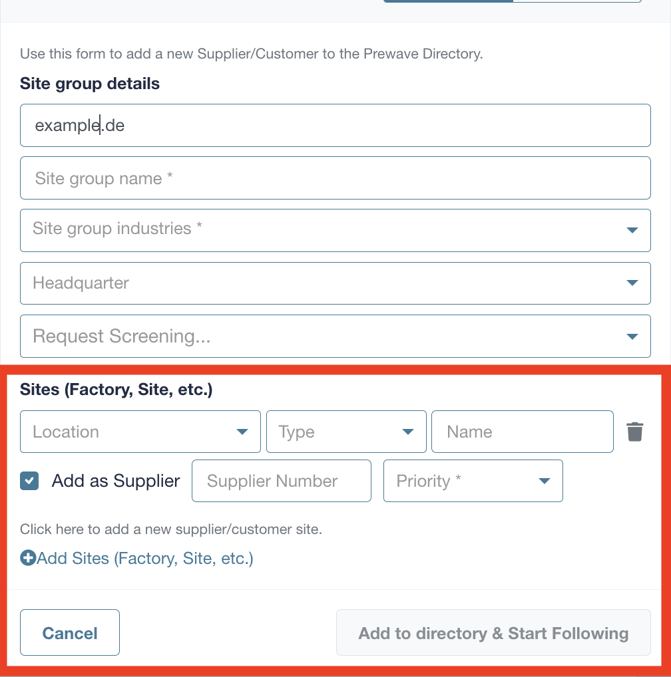Expand the Priority dropdown arrow
Screen dimensions: 671x677
[x=544, y=481]
